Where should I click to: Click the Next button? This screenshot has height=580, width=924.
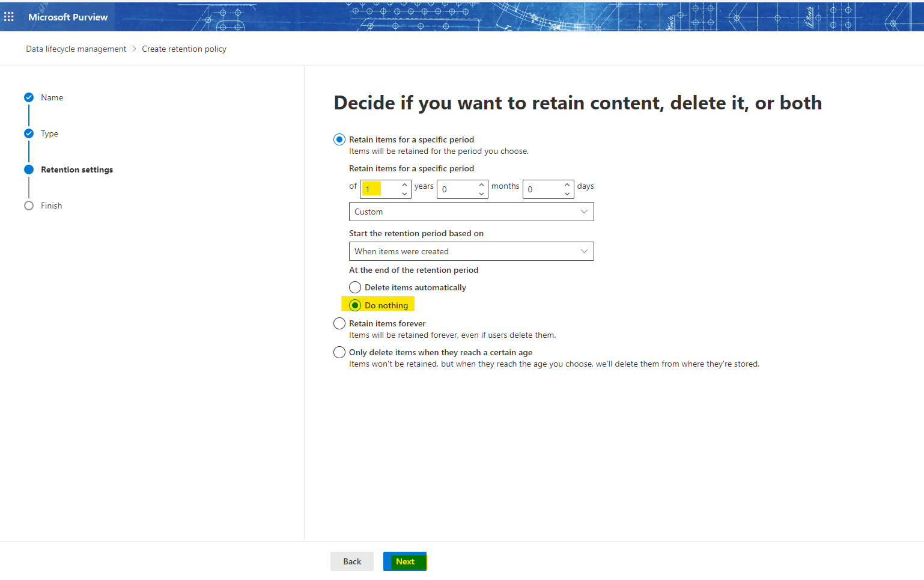coord(404,561)
